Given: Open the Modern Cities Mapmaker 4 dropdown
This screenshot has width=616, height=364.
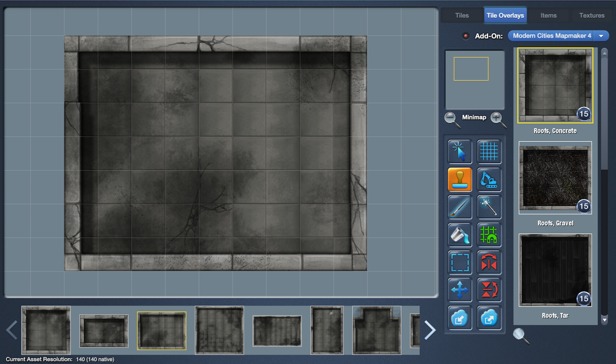Looking at the screenshot, I should click(601, 36).
